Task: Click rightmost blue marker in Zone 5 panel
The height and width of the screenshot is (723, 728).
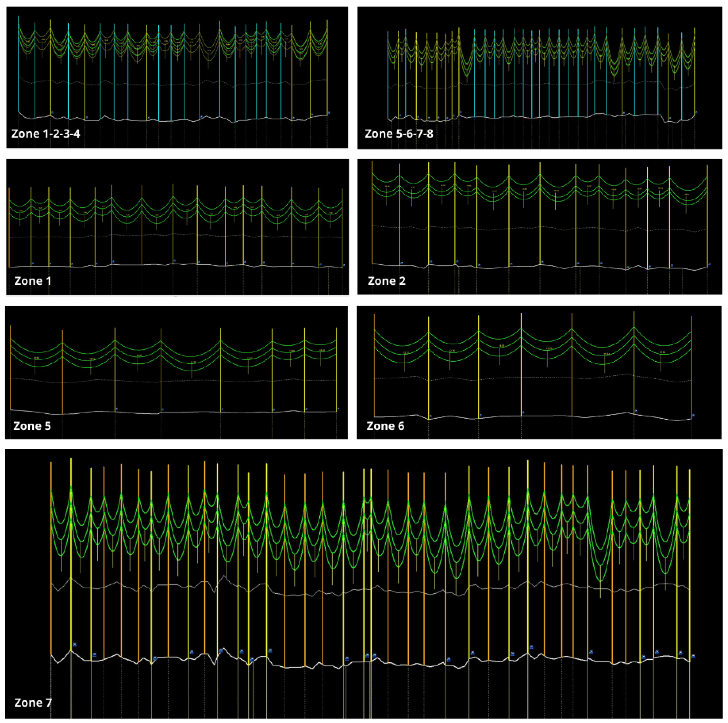Action: click(338, 408)
